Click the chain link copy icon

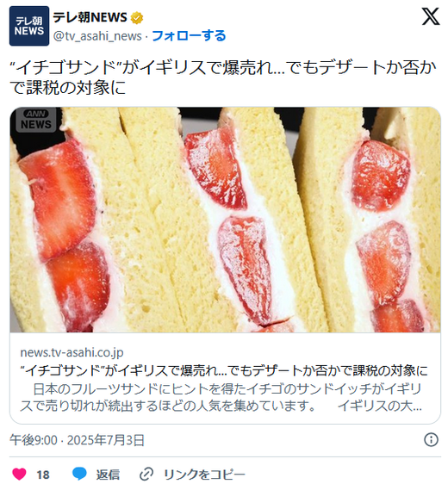click(146, 475)
